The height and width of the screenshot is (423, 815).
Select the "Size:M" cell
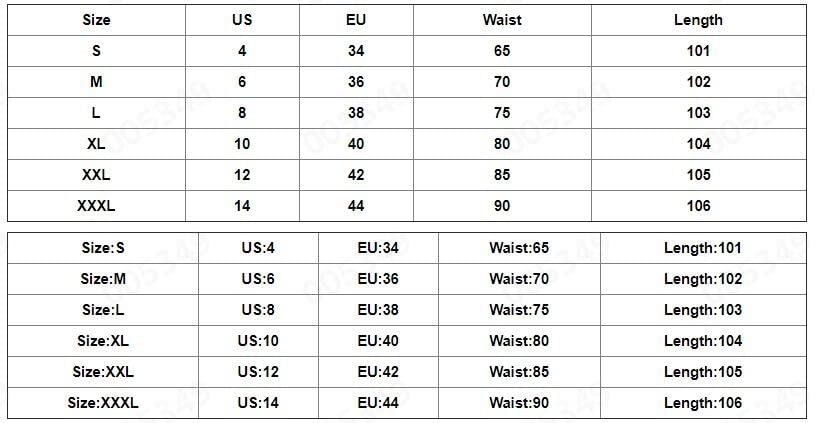pyautogui.click(x=103, y=279)
